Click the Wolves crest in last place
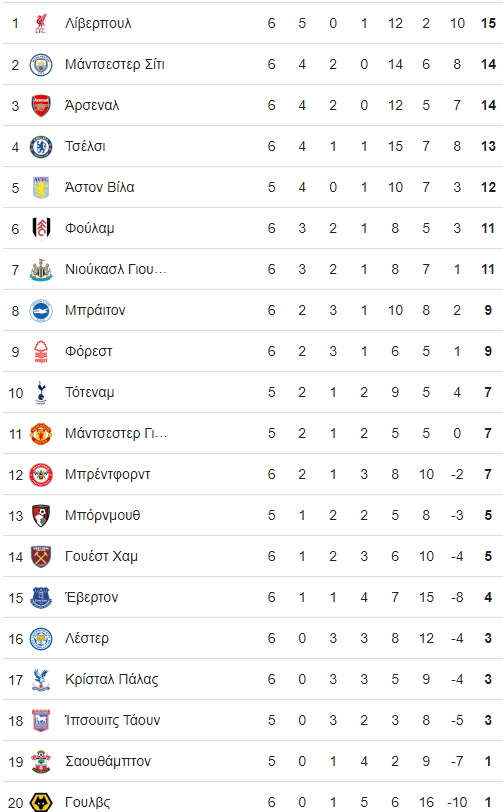The image size is (503, 812). click(41, 802)
